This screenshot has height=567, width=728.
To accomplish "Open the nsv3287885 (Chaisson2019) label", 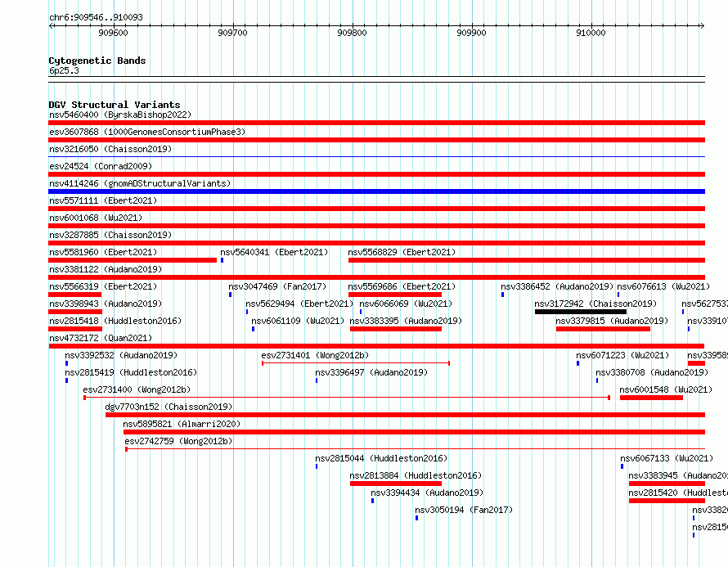I will pyautogui.click(x=110, y=235).
